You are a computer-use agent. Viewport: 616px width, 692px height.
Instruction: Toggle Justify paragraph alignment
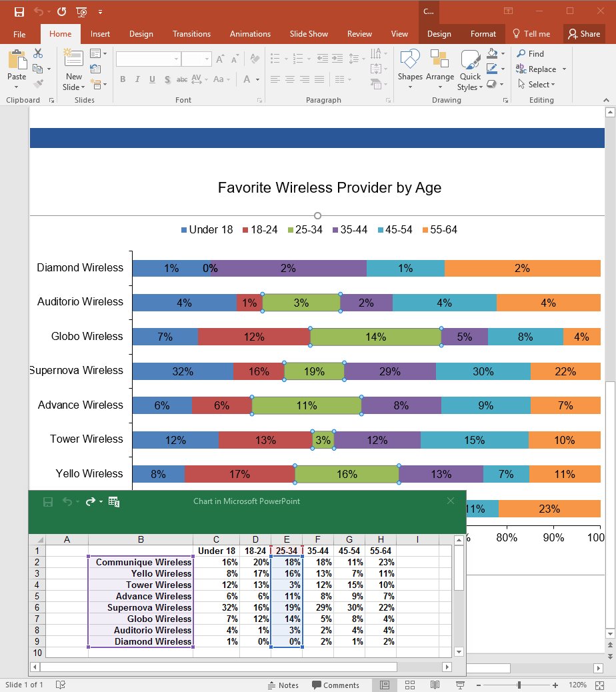(319, 79)
